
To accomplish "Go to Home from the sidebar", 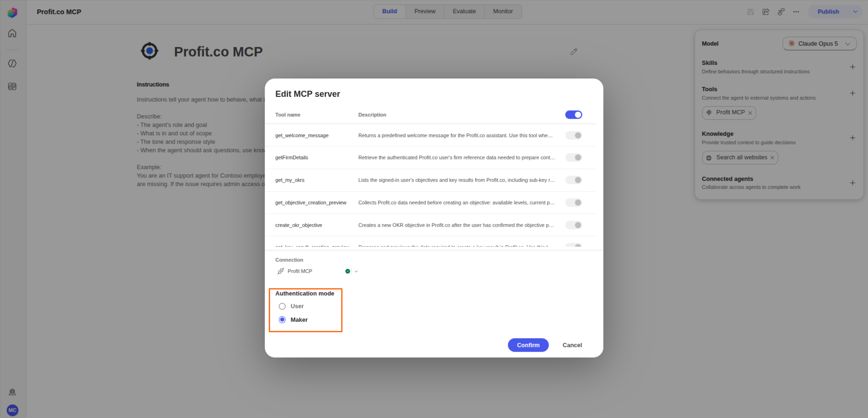I will coord(12,33).
